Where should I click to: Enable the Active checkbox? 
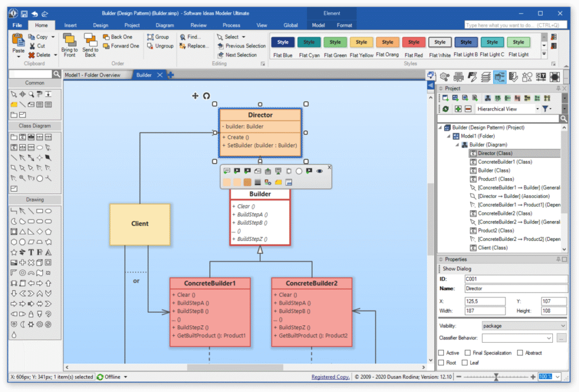click(441, 353)
